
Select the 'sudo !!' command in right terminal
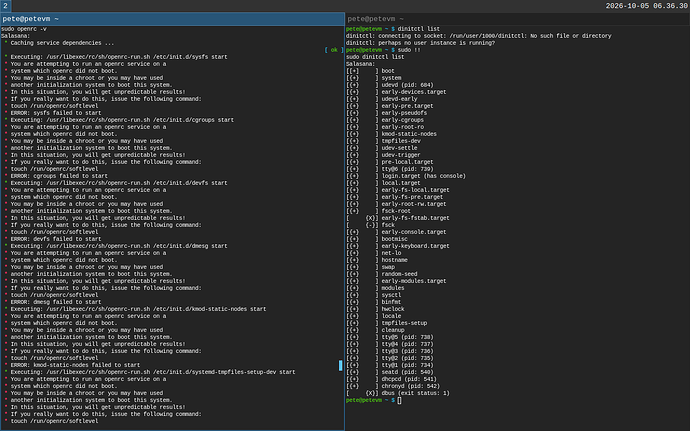coord(409,50)
